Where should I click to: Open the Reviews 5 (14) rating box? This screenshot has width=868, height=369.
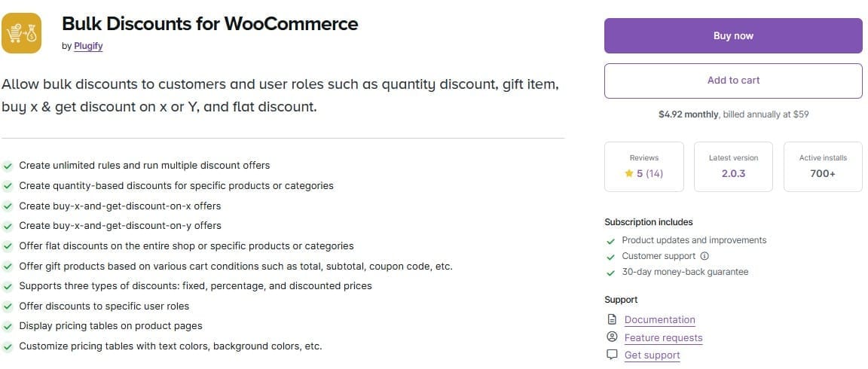(644, 166)
